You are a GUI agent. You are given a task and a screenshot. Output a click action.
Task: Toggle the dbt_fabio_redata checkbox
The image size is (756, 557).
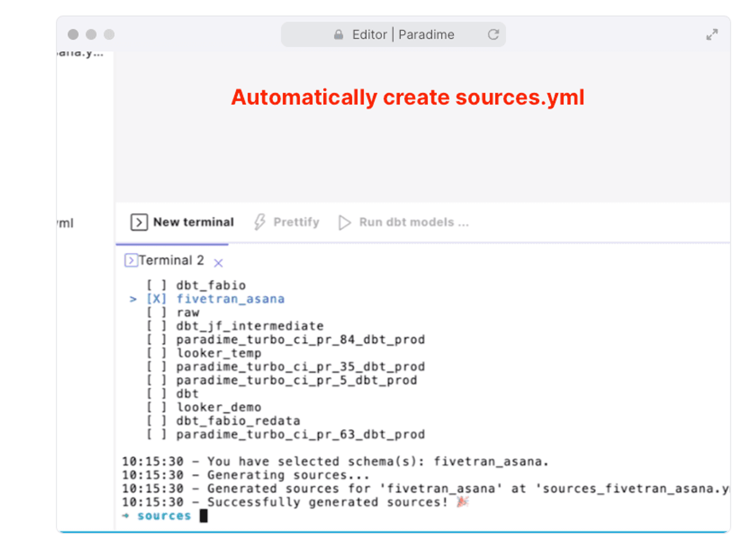156,421
